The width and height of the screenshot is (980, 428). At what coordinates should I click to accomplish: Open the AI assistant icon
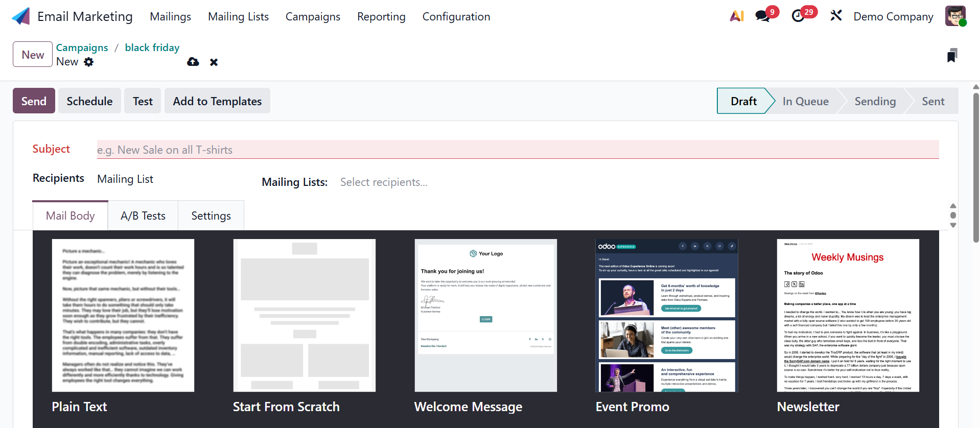click(x=737, y=16)
